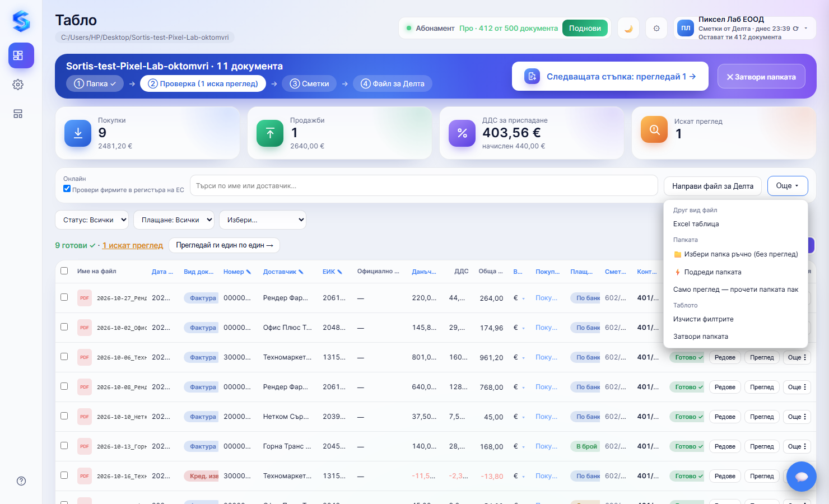This screenshot has height=504, width=829.
Task: Click the blue Покупки download icon
Action: [x=78, y=133]
